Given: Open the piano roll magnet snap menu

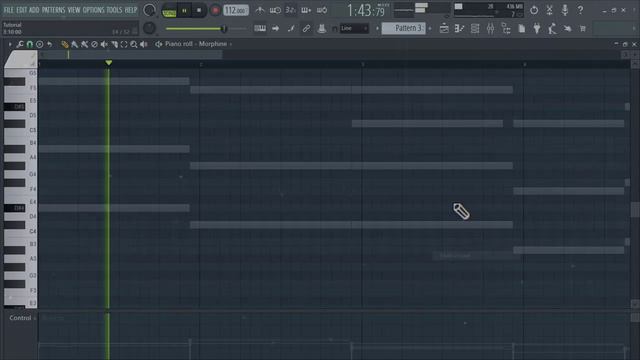Looking at the screenshot, I should point(29,44).
